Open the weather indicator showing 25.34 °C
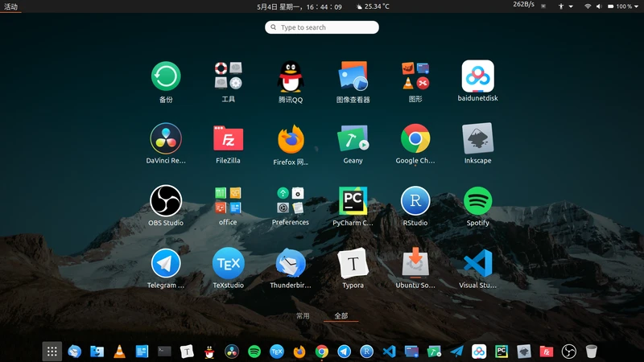Screen dimensions: 644x362 pos(373,6)
